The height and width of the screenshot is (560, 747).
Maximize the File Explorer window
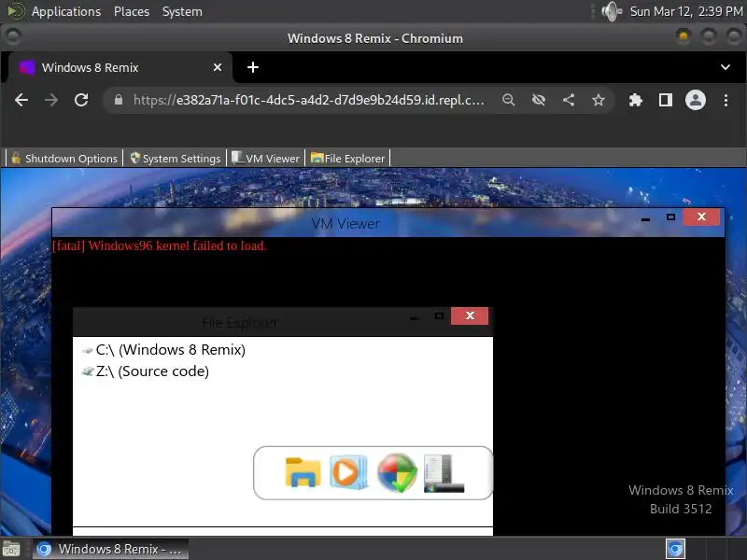tap(439, 315)
